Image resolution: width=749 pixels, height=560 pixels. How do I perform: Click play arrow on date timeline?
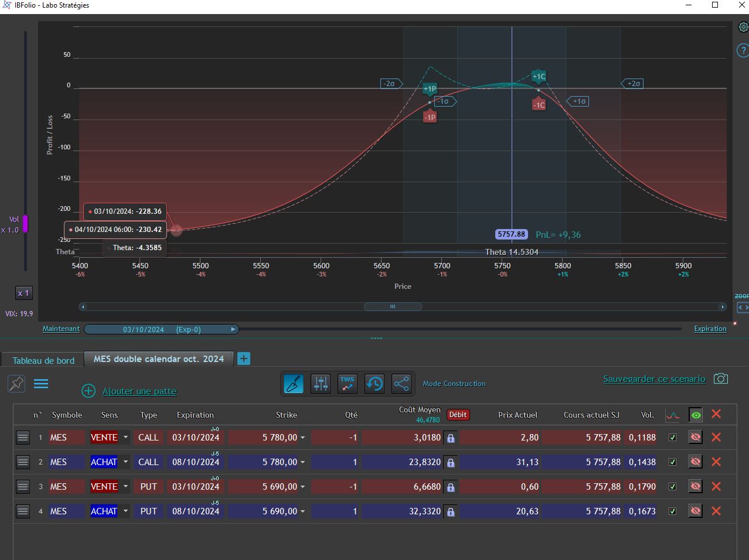[233, 329]
